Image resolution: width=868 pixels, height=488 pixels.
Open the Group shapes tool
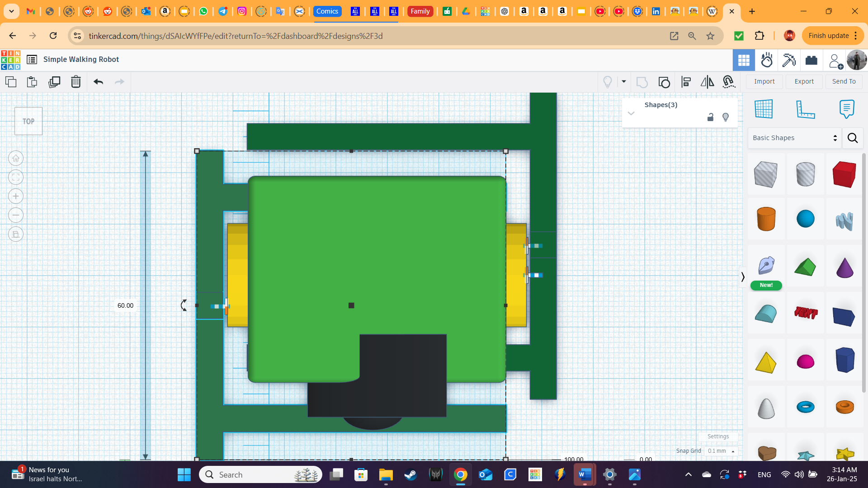pyautogui.click(x=664, y=82)
